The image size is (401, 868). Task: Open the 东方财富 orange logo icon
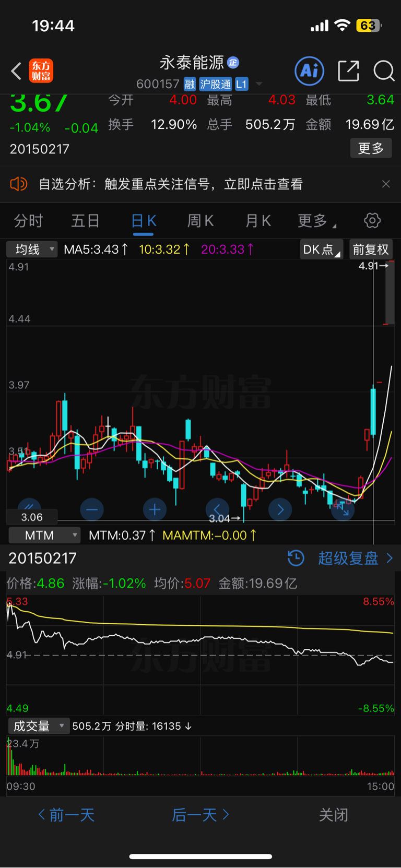41,71
